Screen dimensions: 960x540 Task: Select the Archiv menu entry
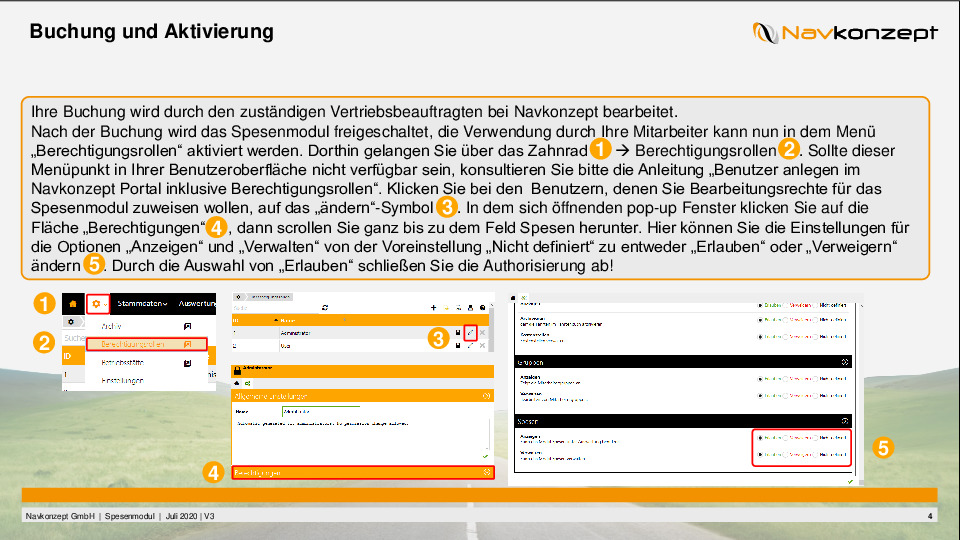[x=112, y=326]
